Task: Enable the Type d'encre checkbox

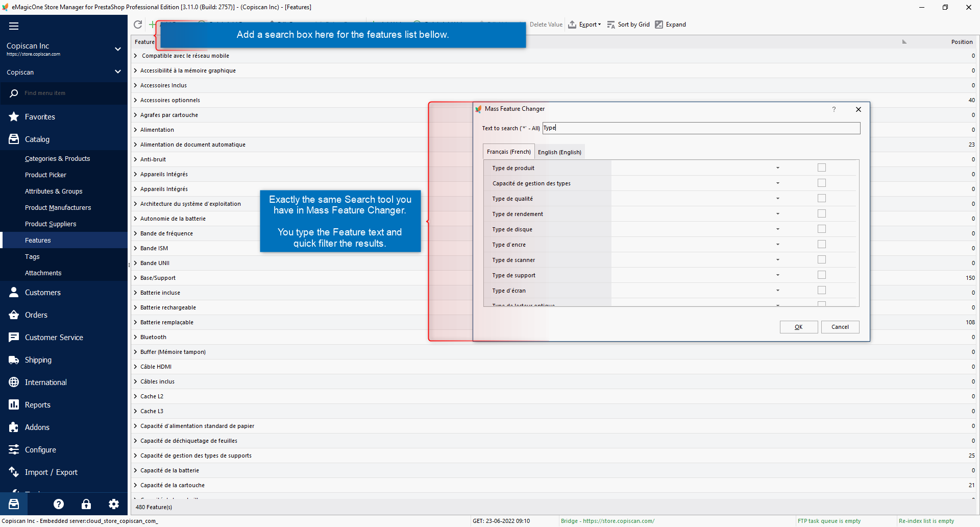Action: 821,244
